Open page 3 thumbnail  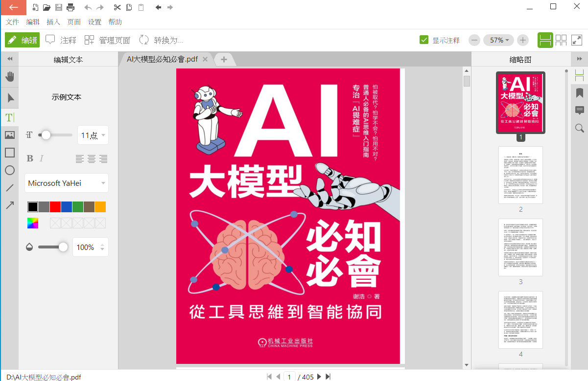click(520, 247)
